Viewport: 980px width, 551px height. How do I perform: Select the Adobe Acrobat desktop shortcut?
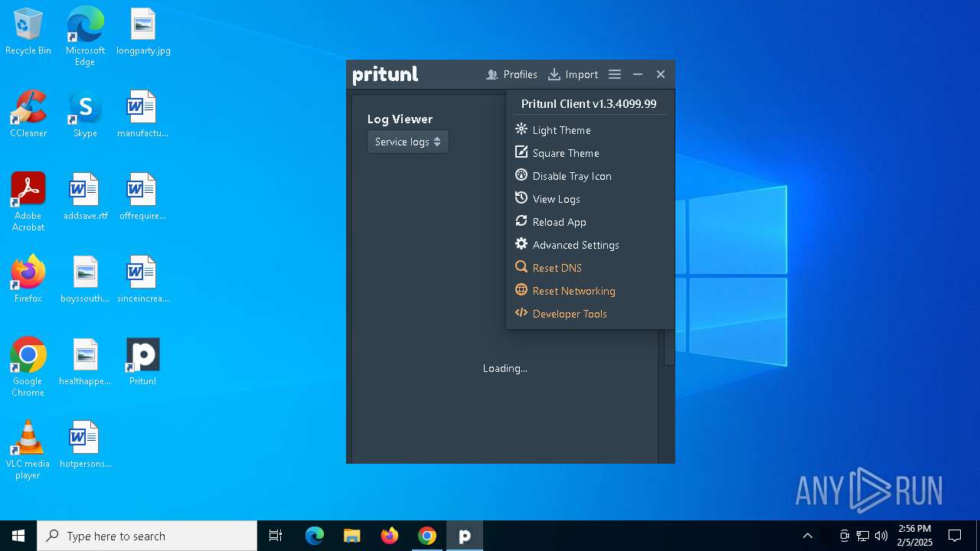[x=28, y=202]
